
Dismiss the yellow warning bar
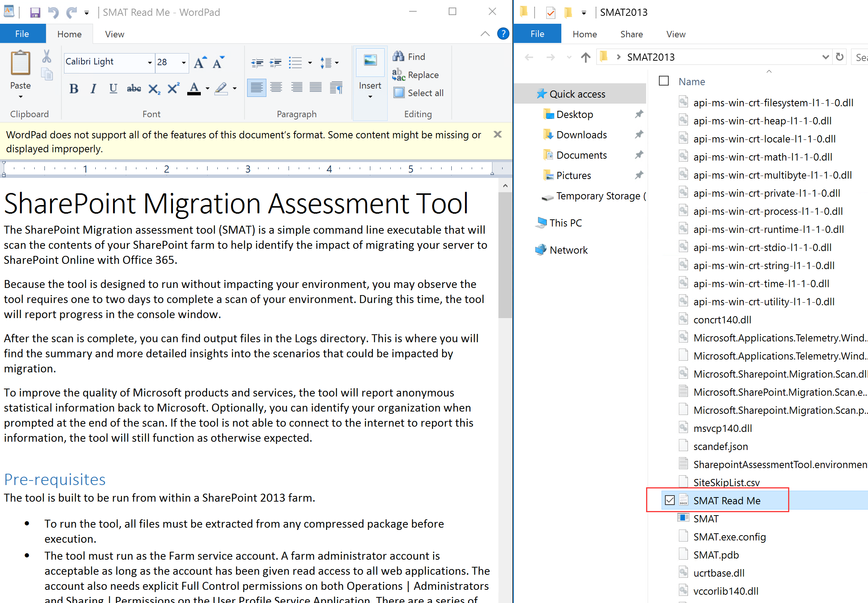point(497,134)
